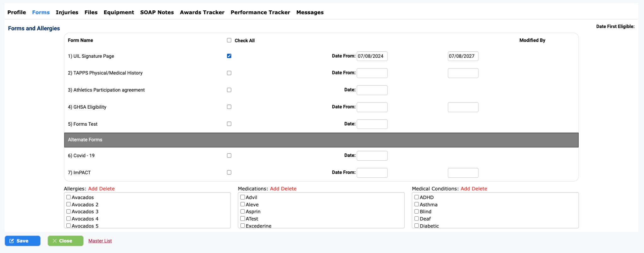Viewport: 644px width, 253px height.
Task: Select the ADHD condition checkbox
Action: point(417,197)
